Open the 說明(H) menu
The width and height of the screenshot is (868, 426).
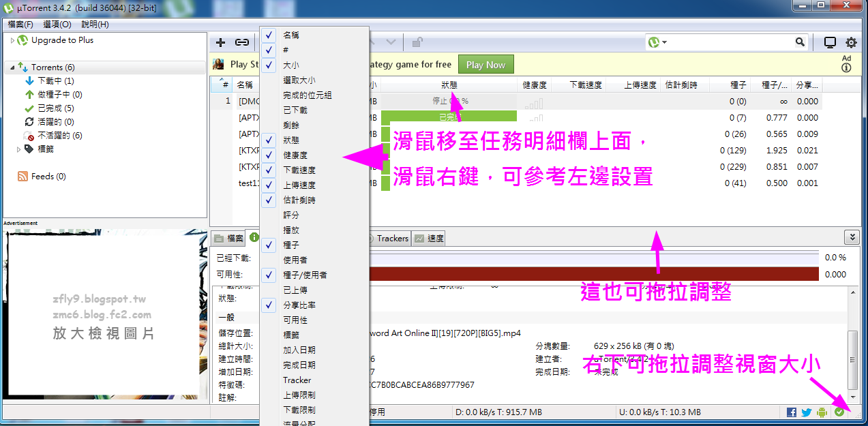pos(95,24)
